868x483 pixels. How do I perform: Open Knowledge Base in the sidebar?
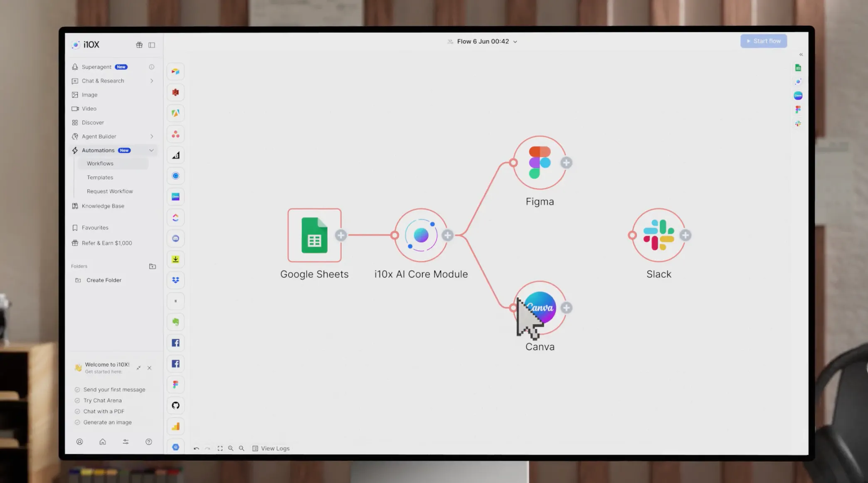point(103,206)
